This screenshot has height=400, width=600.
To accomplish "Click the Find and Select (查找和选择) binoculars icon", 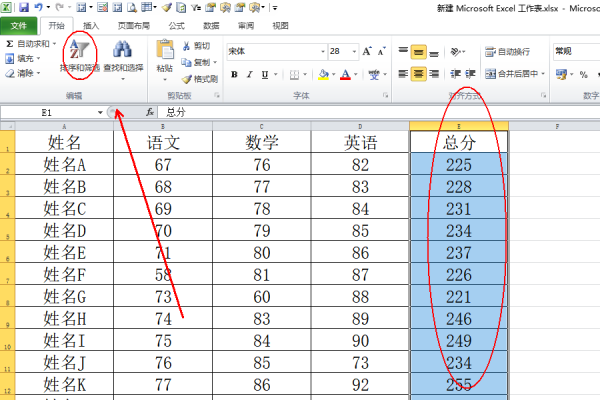I will point(122,52).
